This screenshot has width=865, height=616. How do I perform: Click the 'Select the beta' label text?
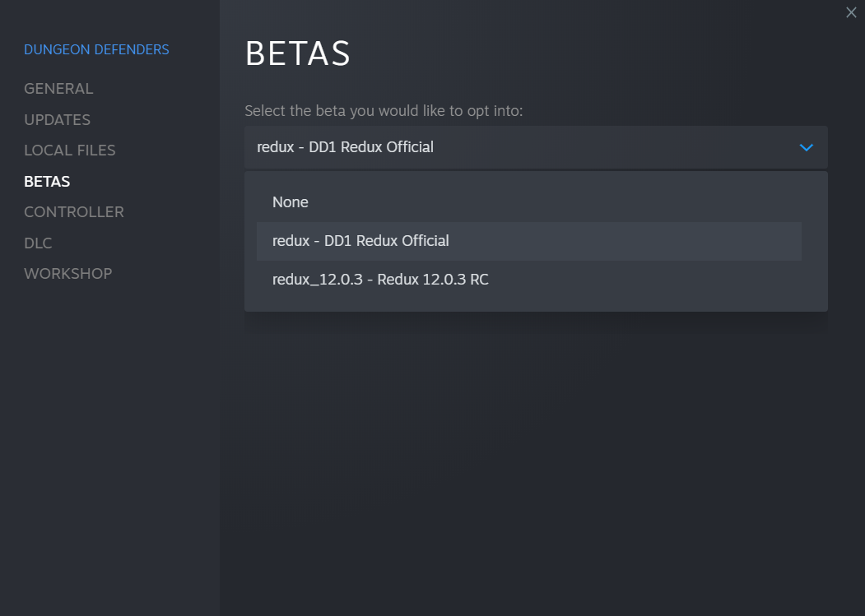[x=384, y=111]
